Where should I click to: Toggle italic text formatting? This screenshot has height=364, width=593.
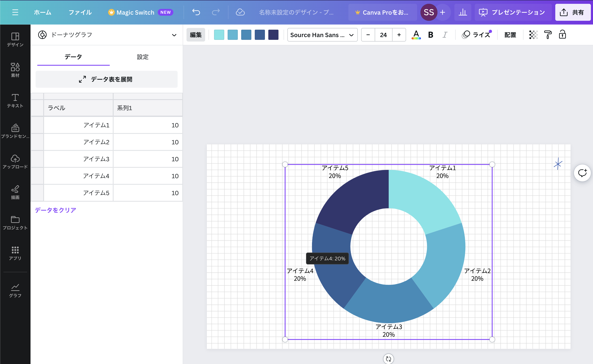445,35
